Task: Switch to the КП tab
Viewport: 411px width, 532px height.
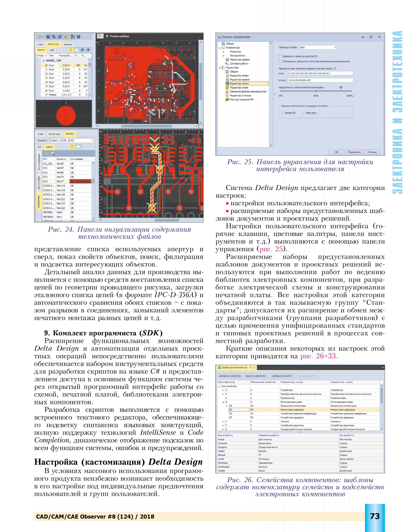Action: tap(39, 147)
